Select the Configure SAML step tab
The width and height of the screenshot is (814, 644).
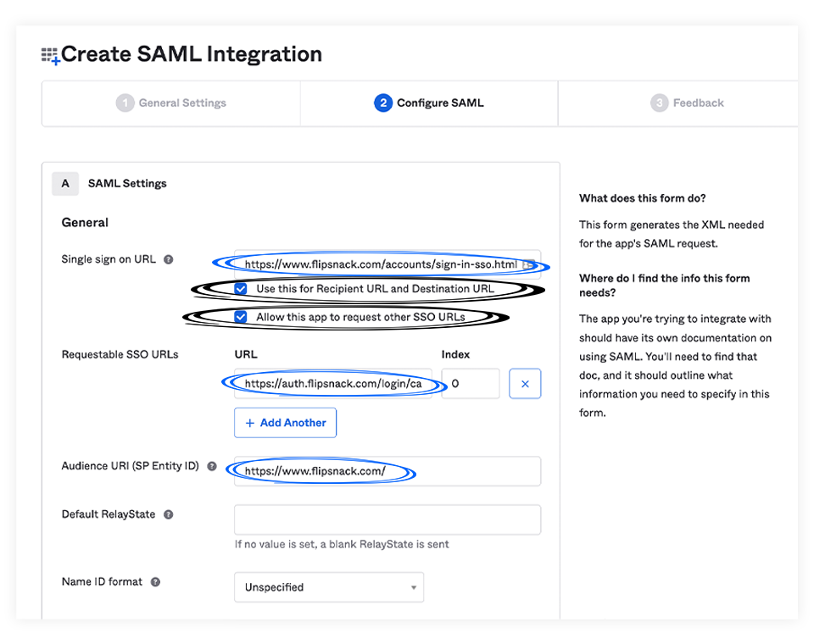coord(429,103)
